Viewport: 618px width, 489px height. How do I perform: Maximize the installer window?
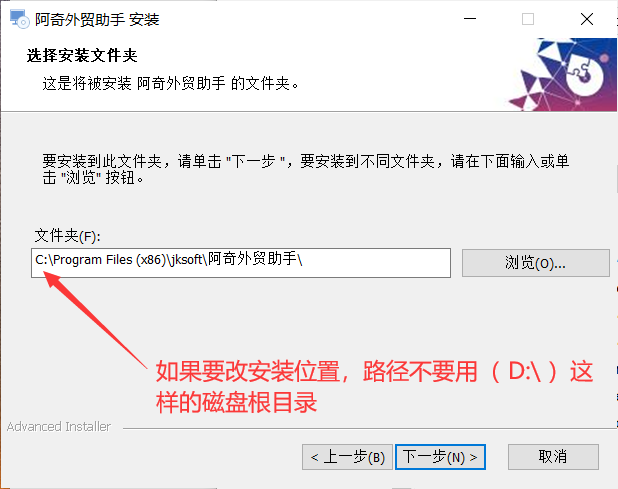click(x=528, y=19)
